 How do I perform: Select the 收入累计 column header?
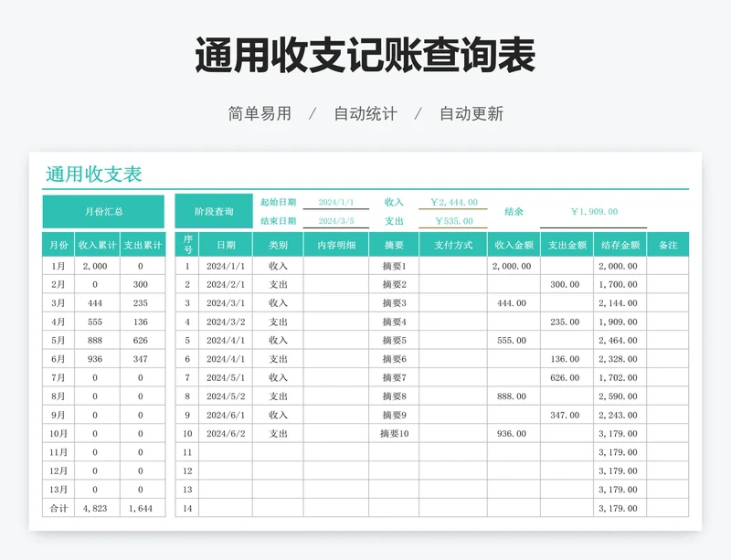pos(97,245)
